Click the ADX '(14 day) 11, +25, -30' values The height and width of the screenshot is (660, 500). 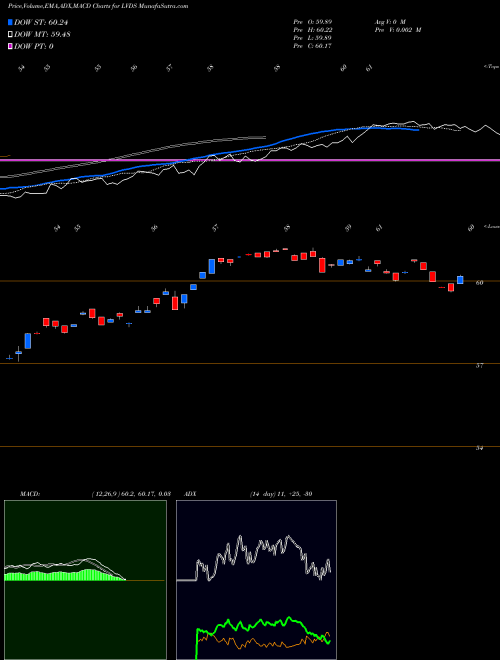pyautogui.click(x=280, y=494)
